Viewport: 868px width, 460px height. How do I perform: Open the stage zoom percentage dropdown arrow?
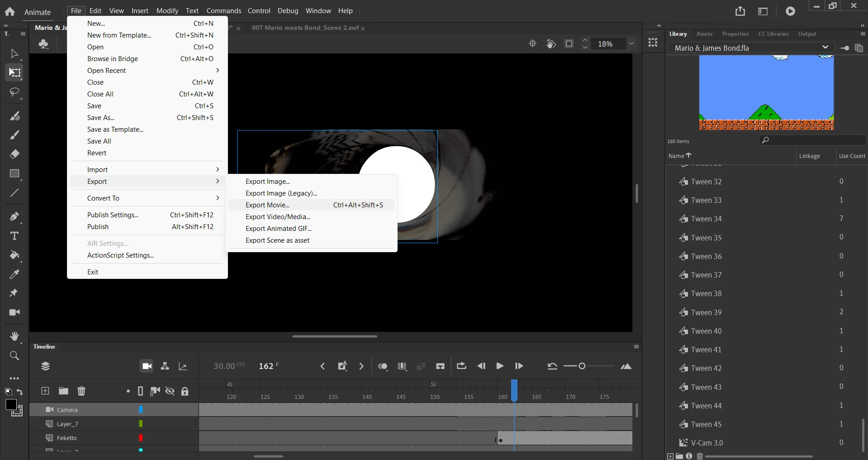coord(631,43)
